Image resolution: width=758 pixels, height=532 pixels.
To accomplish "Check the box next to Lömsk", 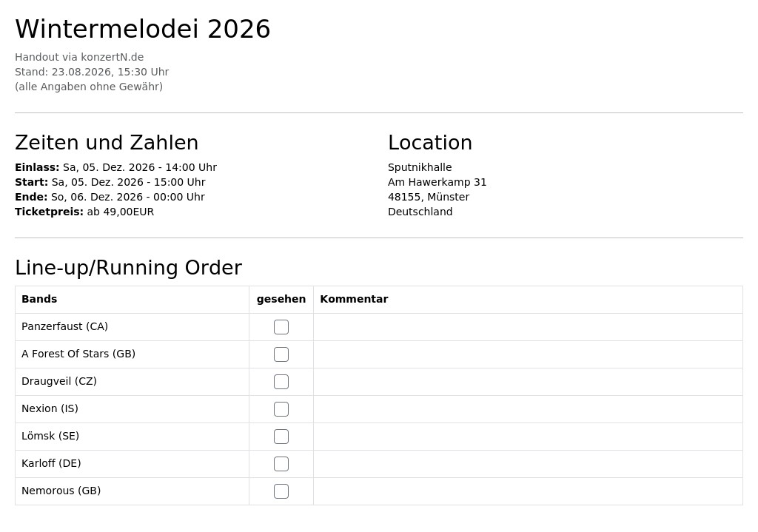I will pyautogui.click(x=281, y=437).
